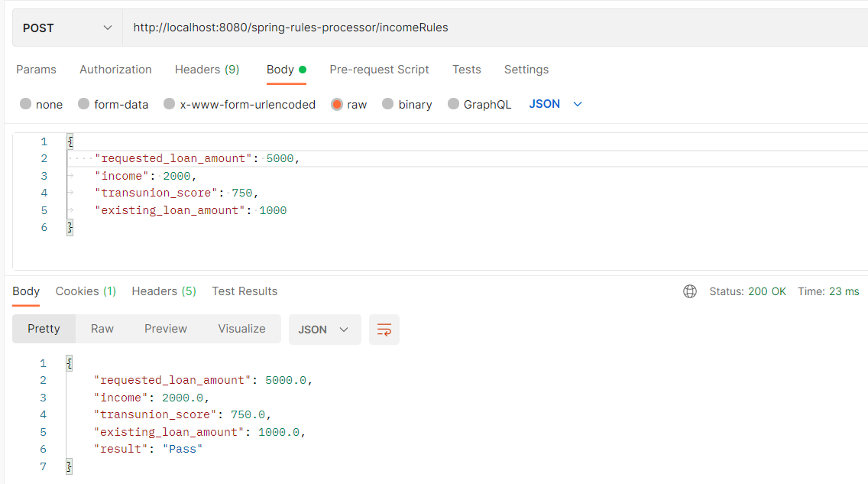The width and height of the screenshot is (868, 484).
Task: Click the wrap lines icon in response toolbar
Action: [384, 330]
